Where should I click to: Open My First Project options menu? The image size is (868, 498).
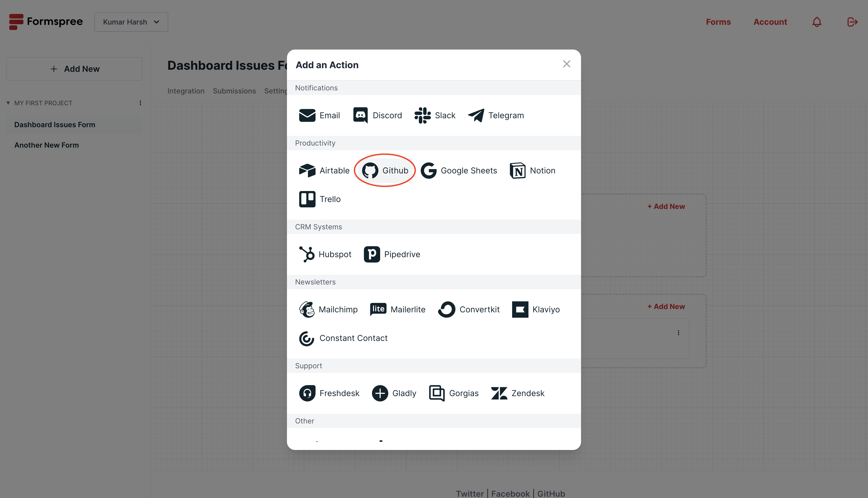[x=140, y=103]
